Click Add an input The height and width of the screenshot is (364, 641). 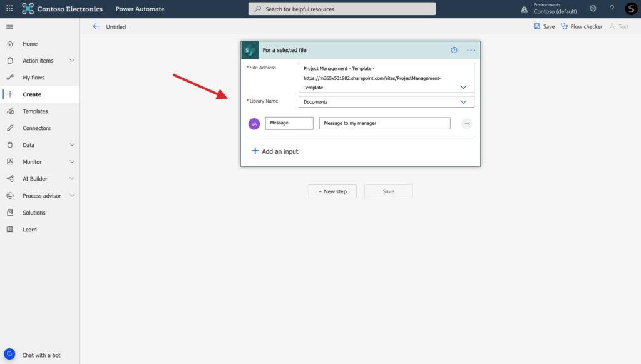click(x=275, y=151)
